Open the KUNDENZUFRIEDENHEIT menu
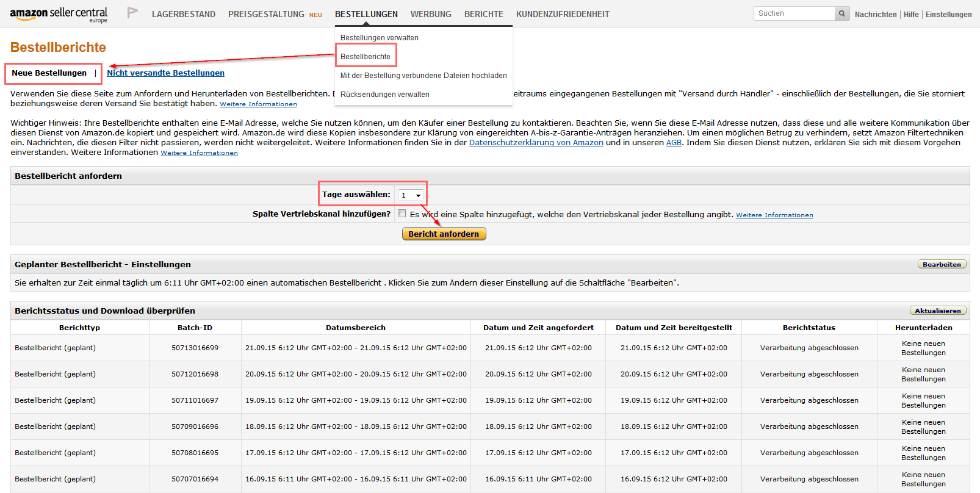This screenshot has width=980, height=493. click(563, 14)
